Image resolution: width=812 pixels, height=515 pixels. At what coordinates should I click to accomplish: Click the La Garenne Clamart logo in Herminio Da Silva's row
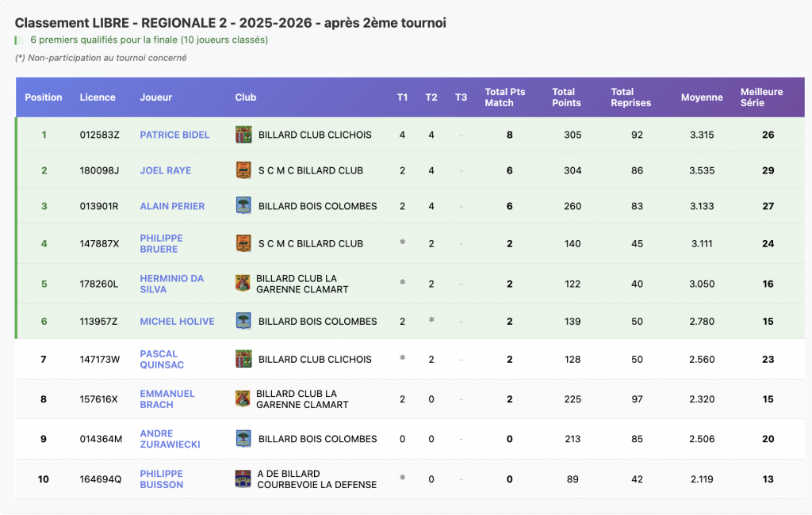[x=243, y=284]
